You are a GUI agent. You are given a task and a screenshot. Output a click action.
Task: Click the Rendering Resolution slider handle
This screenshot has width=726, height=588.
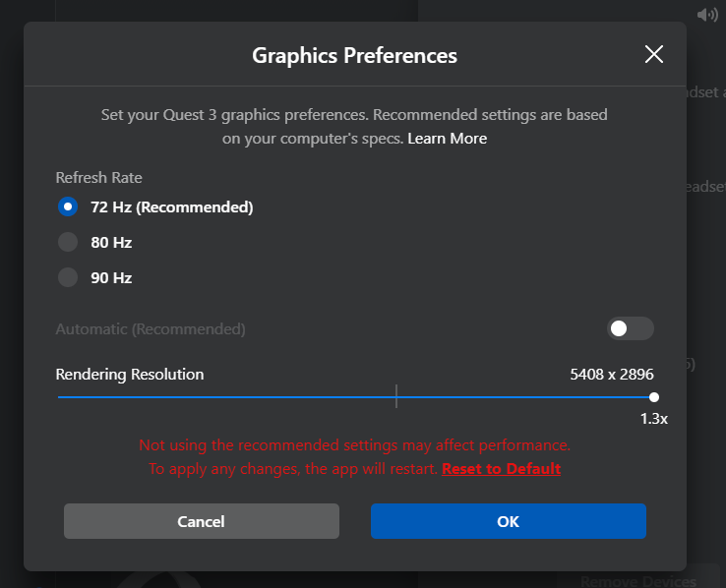654,397
